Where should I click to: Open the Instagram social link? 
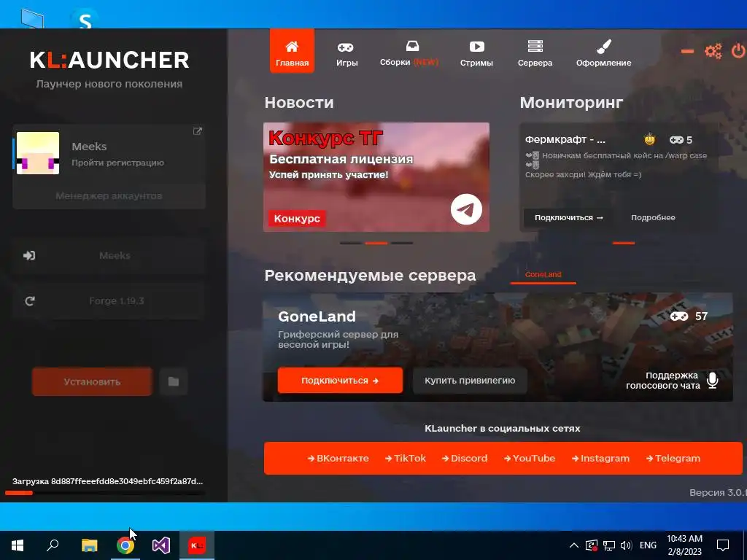pos(600,458)
